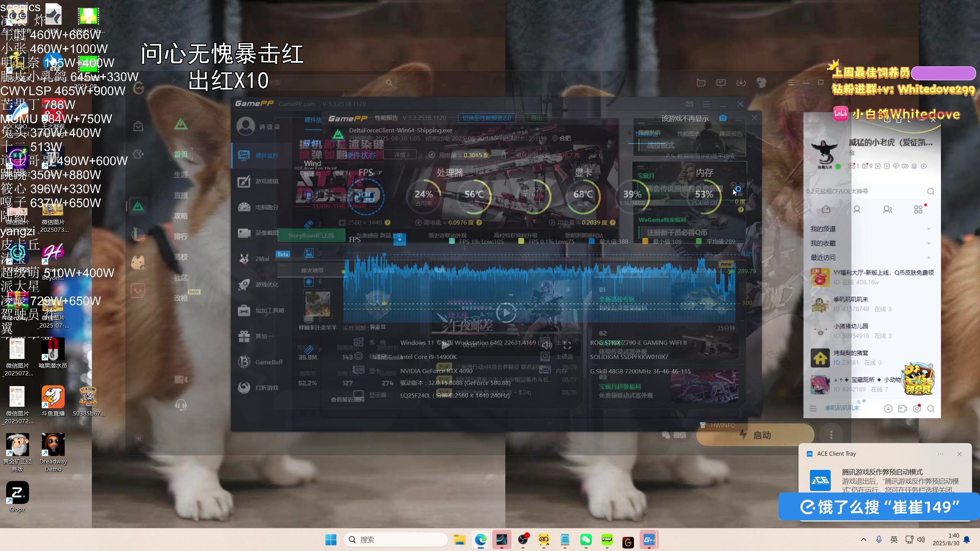Click the microphone icon in system tray
Viewport: 980px width, 551px height.
pyautogui.click(x=879, y=540)
